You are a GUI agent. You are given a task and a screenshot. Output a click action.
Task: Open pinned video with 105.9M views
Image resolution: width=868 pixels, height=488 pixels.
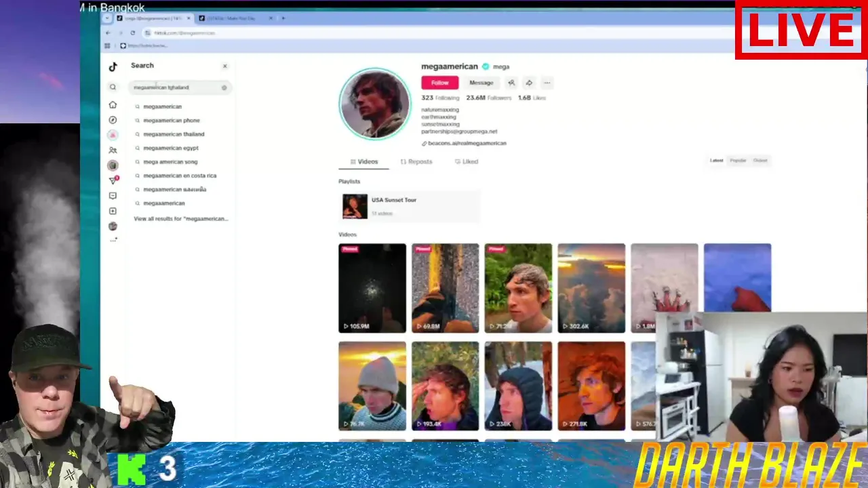click(x=372, y=288)
